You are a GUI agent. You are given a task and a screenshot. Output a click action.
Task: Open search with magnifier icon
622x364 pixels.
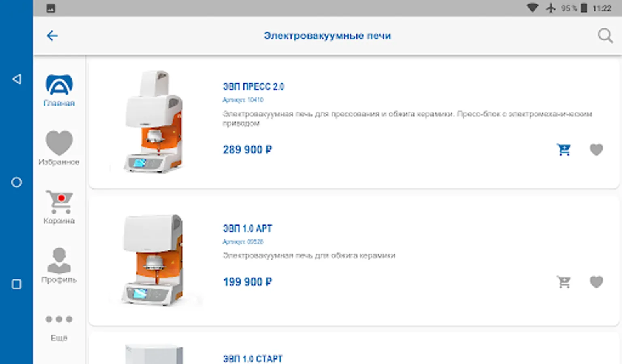pyautogui.click(x=605, y=36)
